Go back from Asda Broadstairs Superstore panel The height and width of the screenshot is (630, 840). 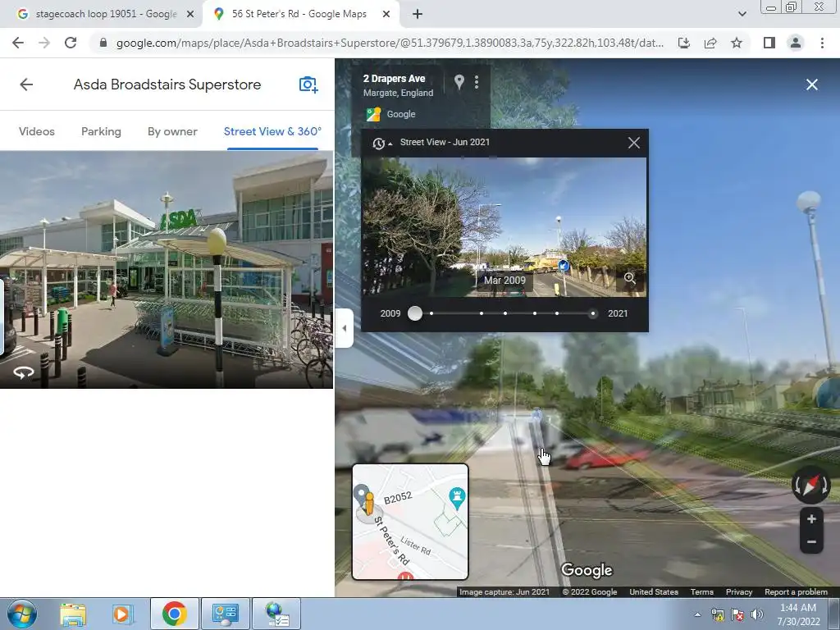pyautogui.click(x=26, y=84)
